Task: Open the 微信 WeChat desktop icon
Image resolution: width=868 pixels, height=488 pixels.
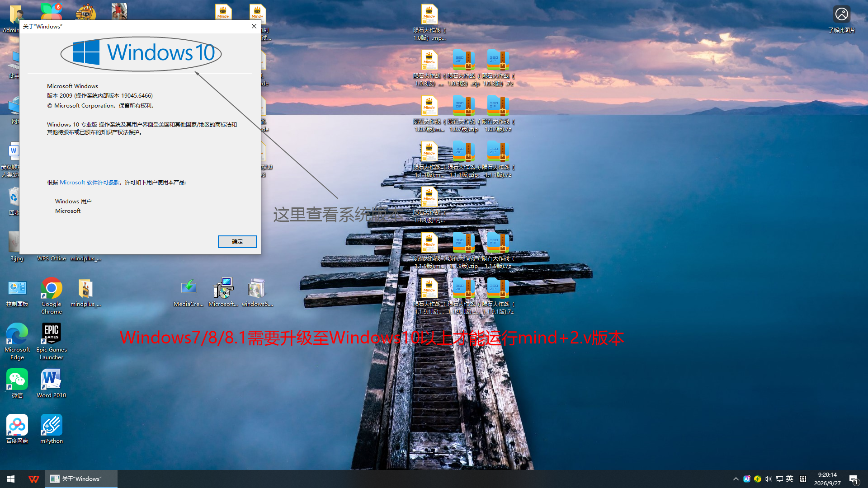Action: point(17,383)
